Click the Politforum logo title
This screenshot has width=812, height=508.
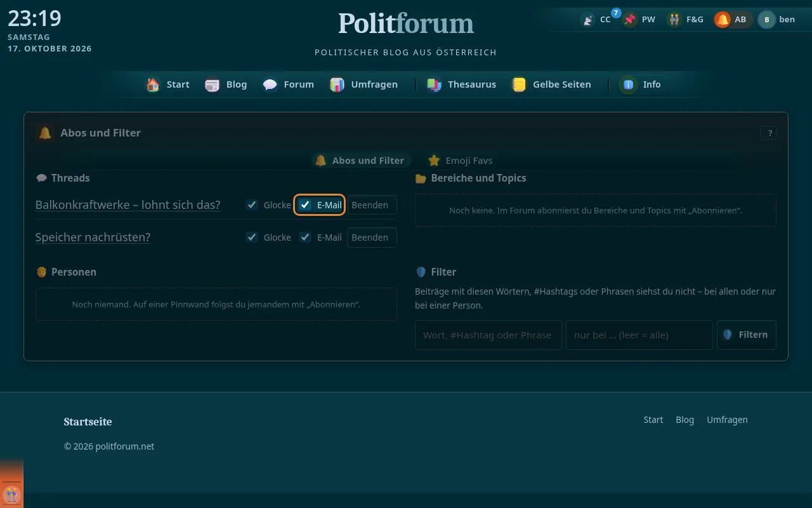pyautogui.click(x=406, y=24)
